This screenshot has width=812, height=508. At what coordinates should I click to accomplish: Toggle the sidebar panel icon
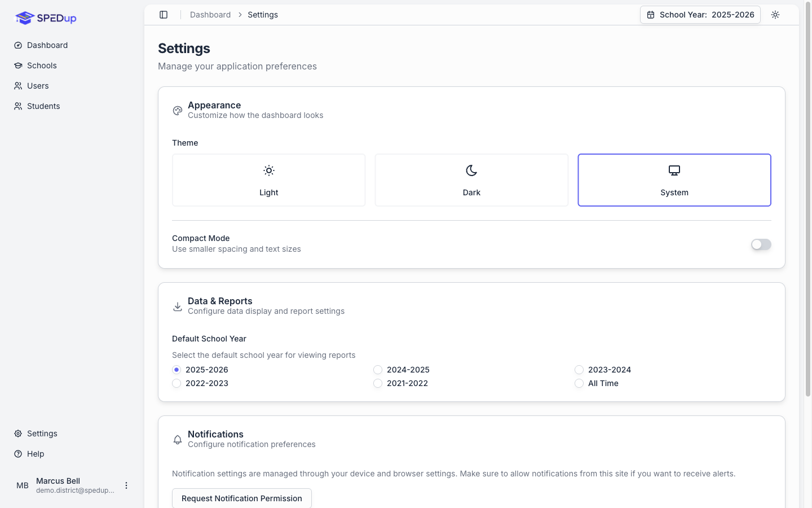coord(164,15)
